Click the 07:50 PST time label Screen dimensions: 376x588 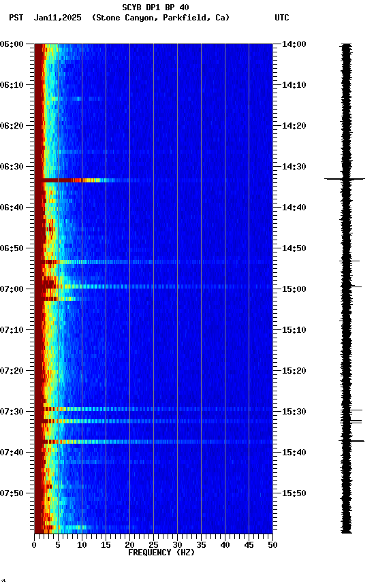pyautogui.click(x=12, y=493)
